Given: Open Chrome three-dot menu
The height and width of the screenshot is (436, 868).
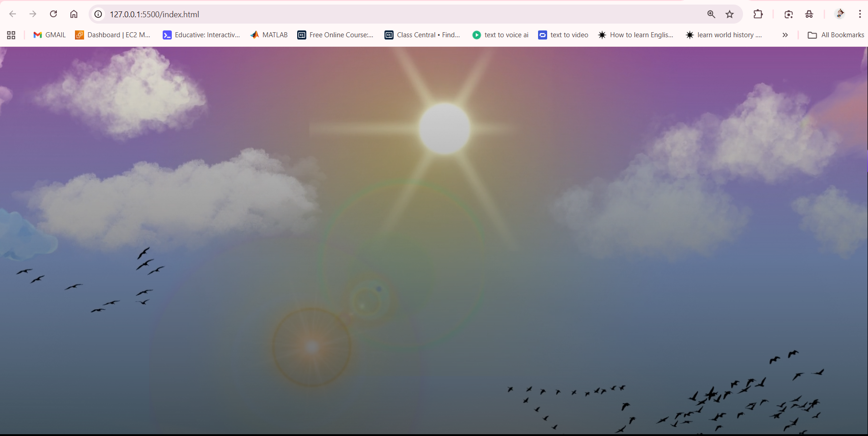Looking at the screenshot, I should [860, 14].
